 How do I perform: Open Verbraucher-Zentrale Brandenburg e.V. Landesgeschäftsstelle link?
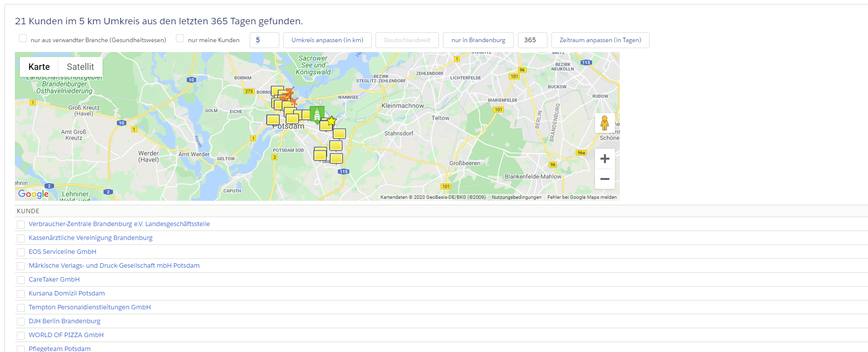pyautogui.click(x=119, y=224)
